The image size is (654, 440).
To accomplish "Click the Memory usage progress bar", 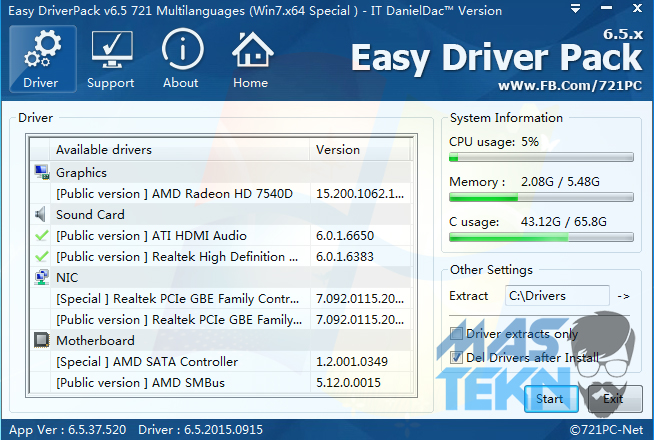I will [541, 197].
